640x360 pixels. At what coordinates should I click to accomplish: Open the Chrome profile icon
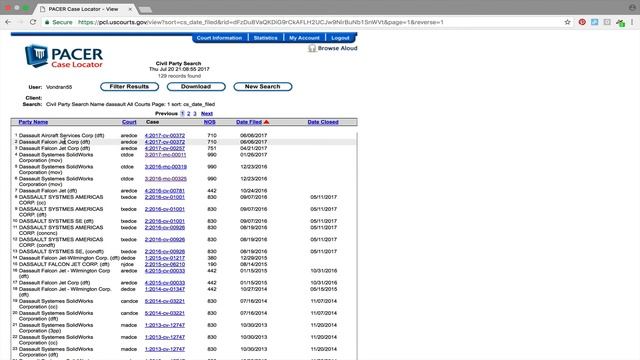click(632, 7)
